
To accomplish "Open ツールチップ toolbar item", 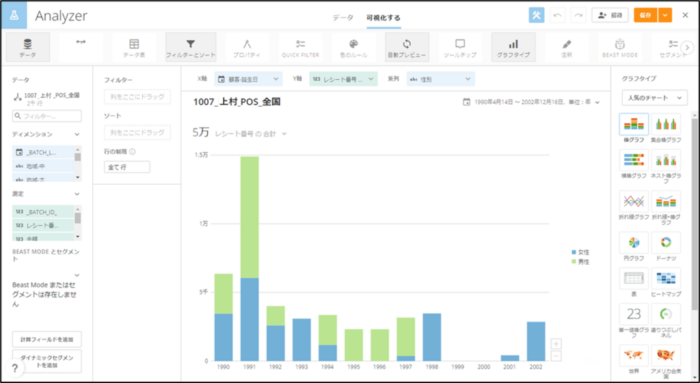I will pyautogui.click(x=460, y=47).
